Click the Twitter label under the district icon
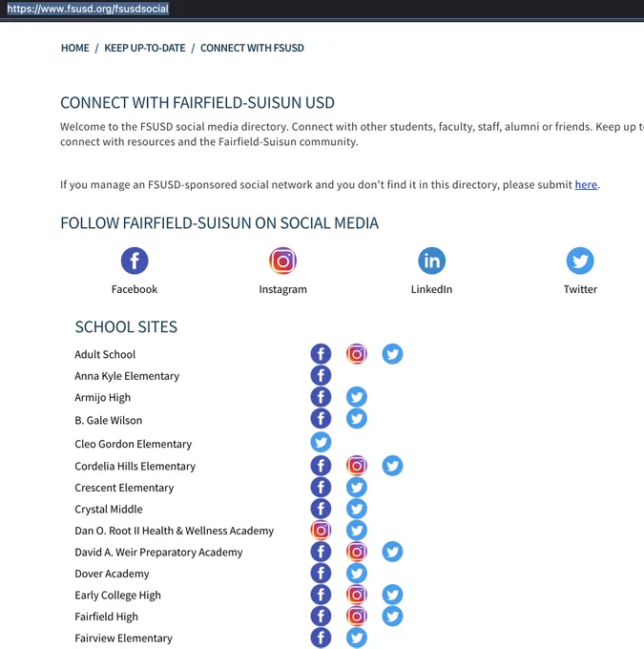644x649 pixels. pyautogui.click(x=580, y=289)
